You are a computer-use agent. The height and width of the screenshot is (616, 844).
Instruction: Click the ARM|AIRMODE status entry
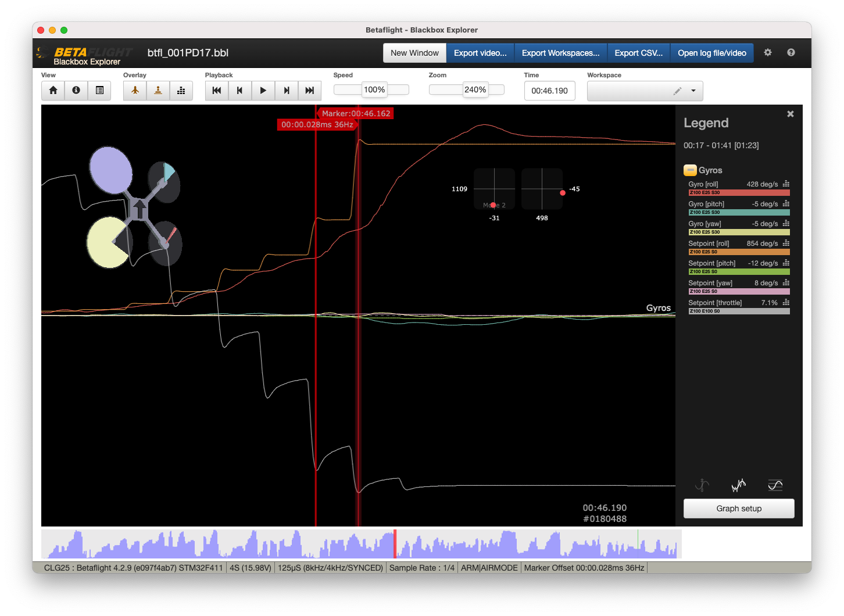pyautogui.click(x=489, y=568)
